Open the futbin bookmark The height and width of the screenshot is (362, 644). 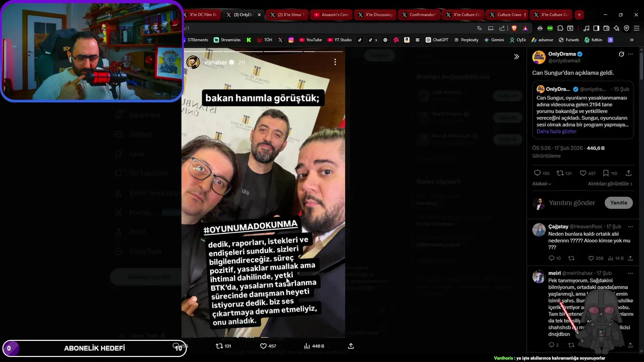pyautogui.click(x=593, y=40)
